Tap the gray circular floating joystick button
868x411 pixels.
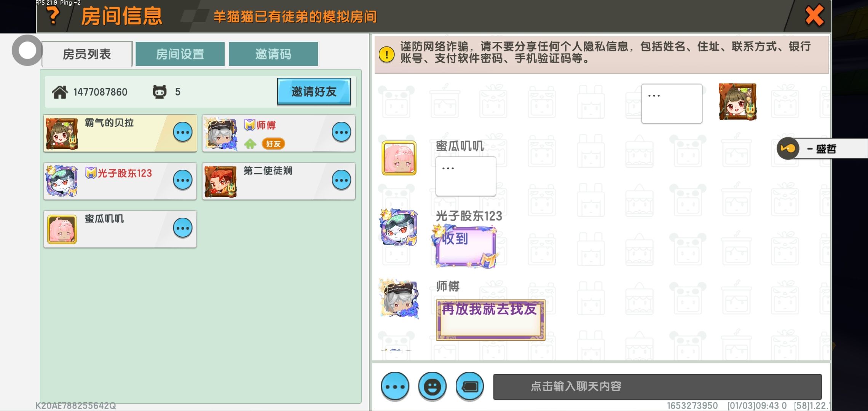pyautogui.click(x=27, y=50)
